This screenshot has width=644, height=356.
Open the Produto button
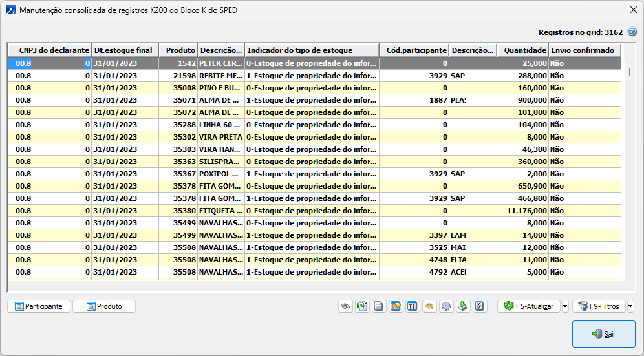(x=104, y=306)
